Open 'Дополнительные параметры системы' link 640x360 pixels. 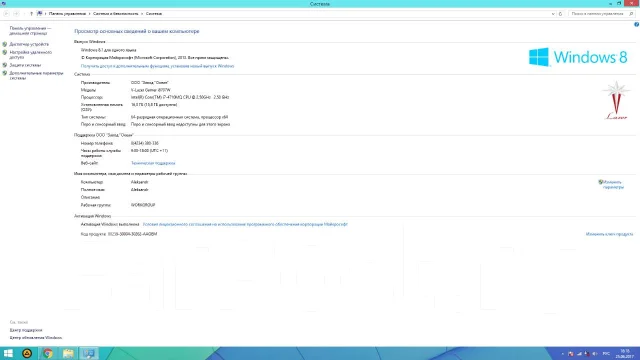coord(36,76)
